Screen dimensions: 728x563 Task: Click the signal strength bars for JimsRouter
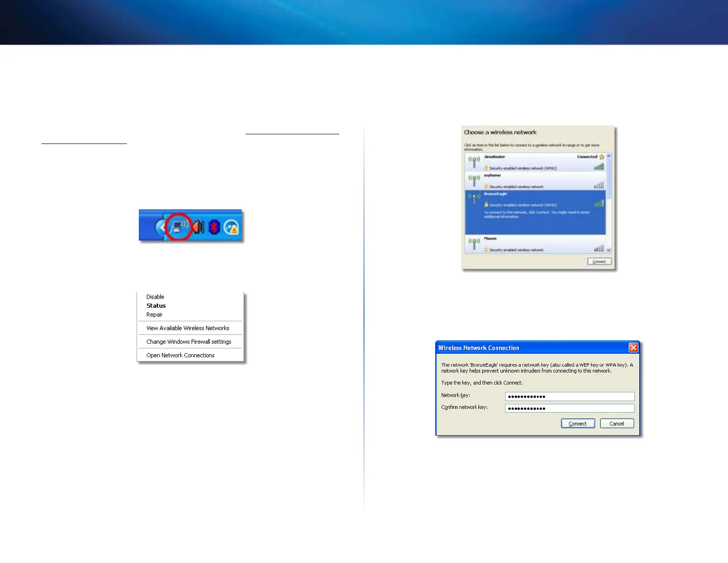click(x=599, y=167)
